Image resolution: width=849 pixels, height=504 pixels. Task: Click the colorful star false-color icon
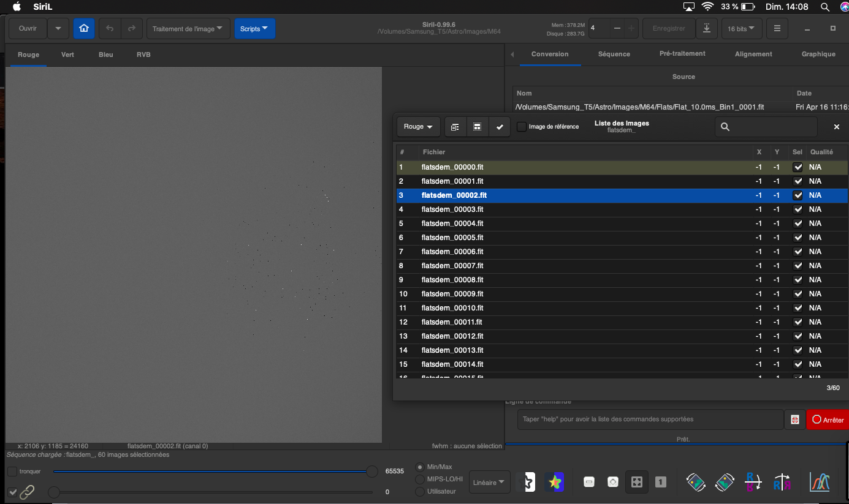[x=555, y=482]
